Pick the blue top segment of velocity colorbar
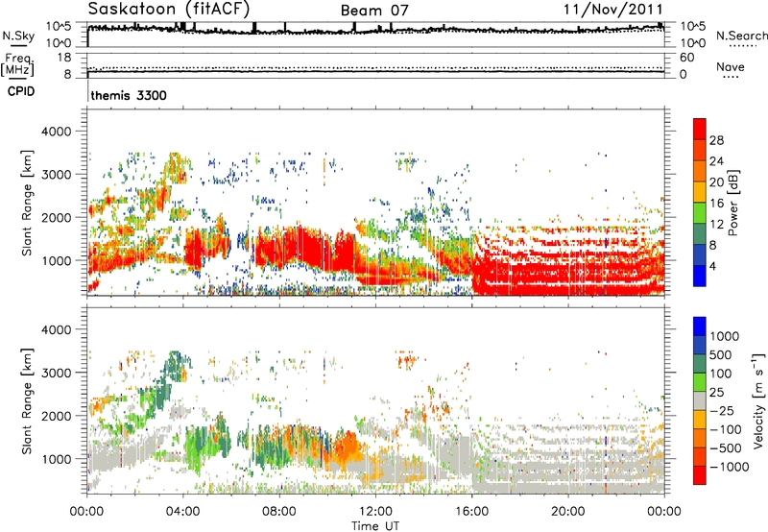 point(700,326)
